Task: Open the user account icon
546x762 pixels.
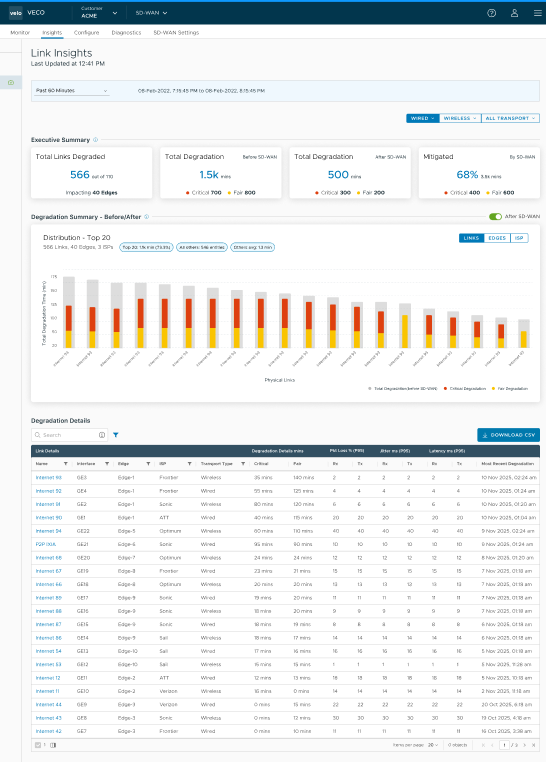Action: pyautogui.click(x=514, y=13)
